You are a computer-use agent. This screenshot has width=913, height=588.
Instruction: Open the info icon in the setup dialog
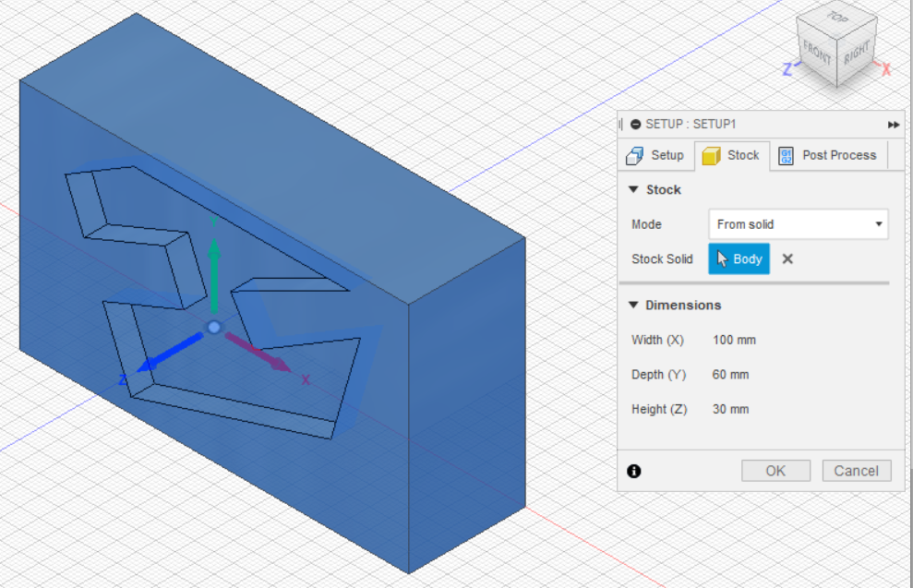coord(634,471)
